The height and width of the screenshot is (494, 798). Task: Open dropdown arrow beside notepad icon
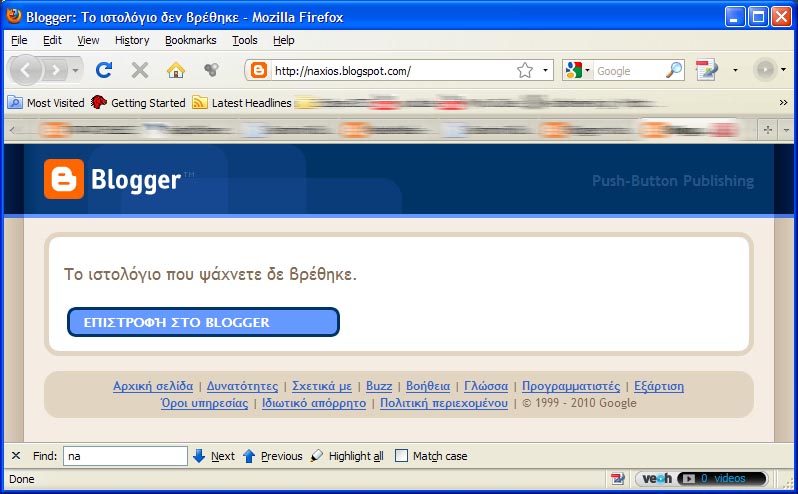(735, 70)
